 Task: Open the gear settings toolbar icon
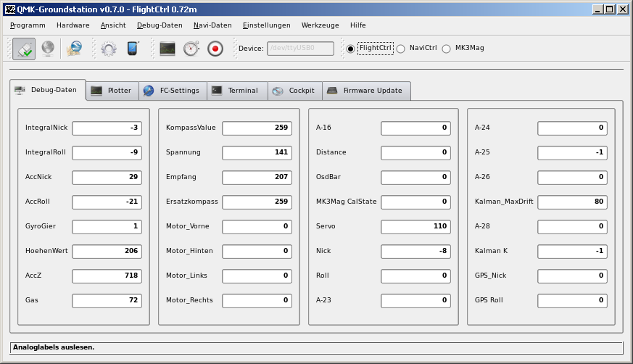point(109,49)
